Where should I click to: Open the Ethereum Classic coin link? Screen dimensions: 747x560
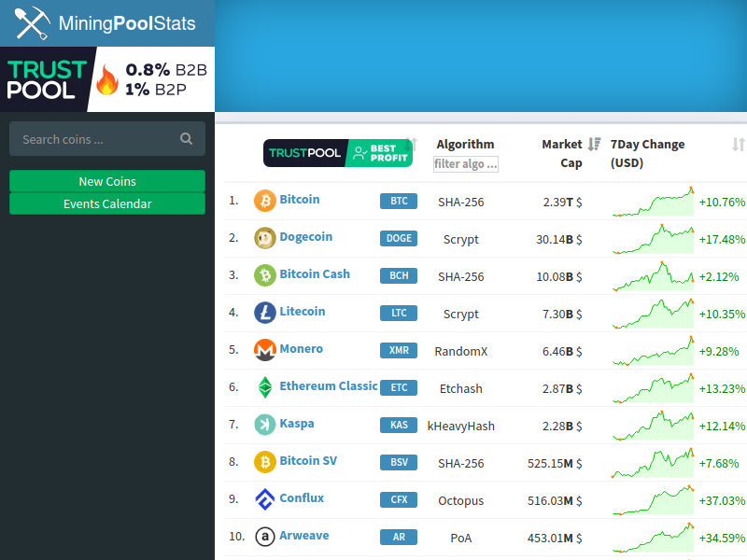[x=329, y=385]
